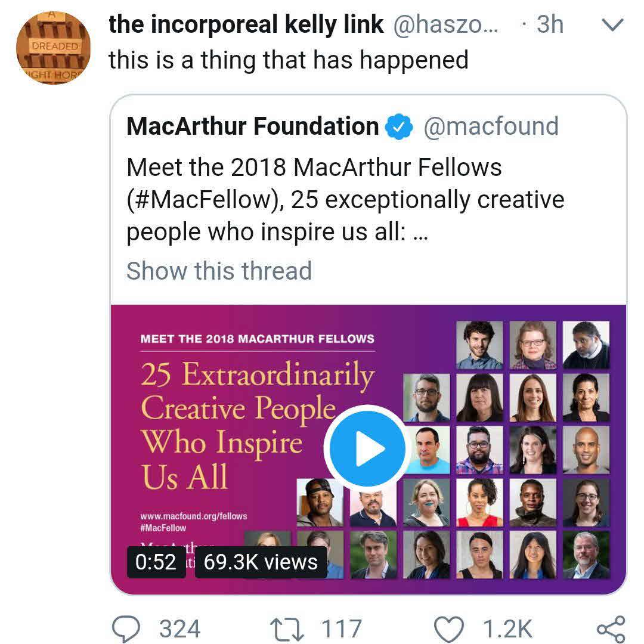
Task: Open the kelly link profile avatar
Action: [x=52, y=47]
